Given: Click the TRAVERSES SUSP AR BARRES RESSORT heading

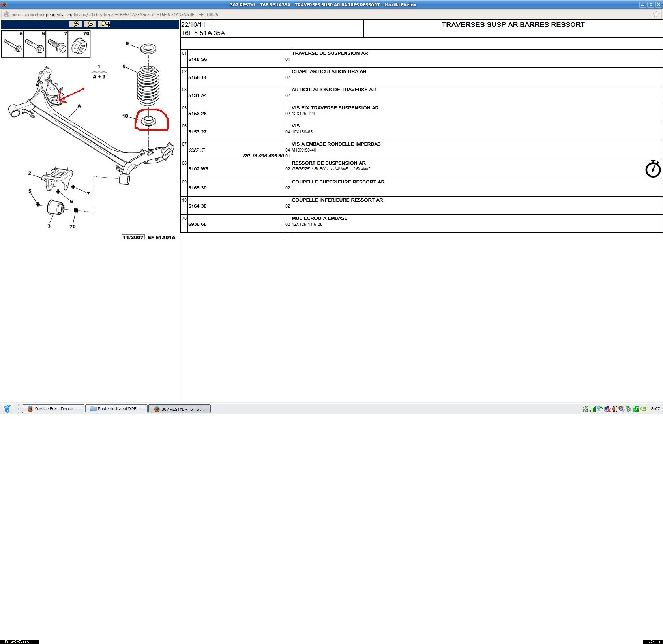Looking at the screenshot, I should [513, 24].
